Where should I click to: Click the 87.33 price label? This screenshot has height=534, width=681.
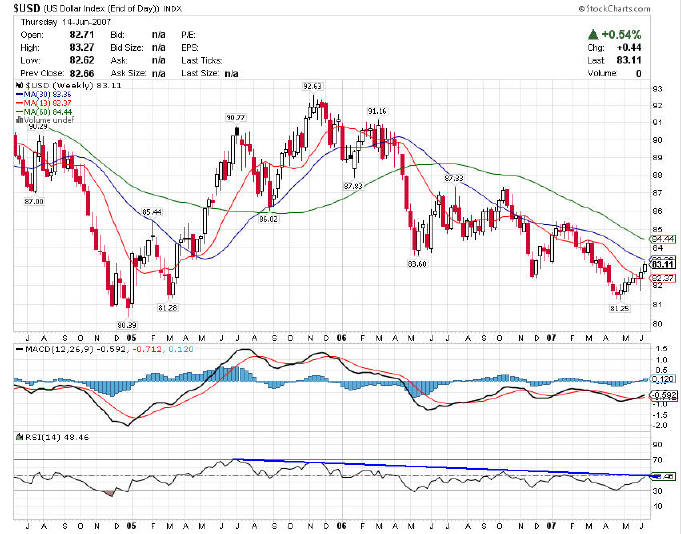click(454, 178)
